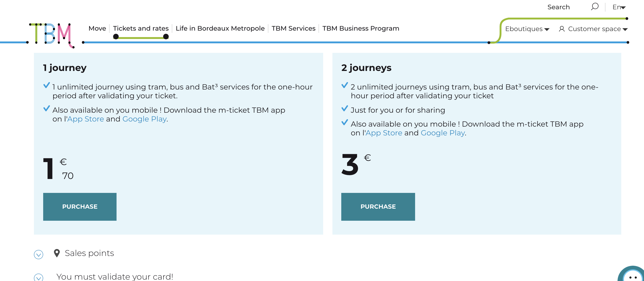This screenshot has height=281, width=644.
Task: Open the Customer space dropdown
Action: (x=593, y=29)
